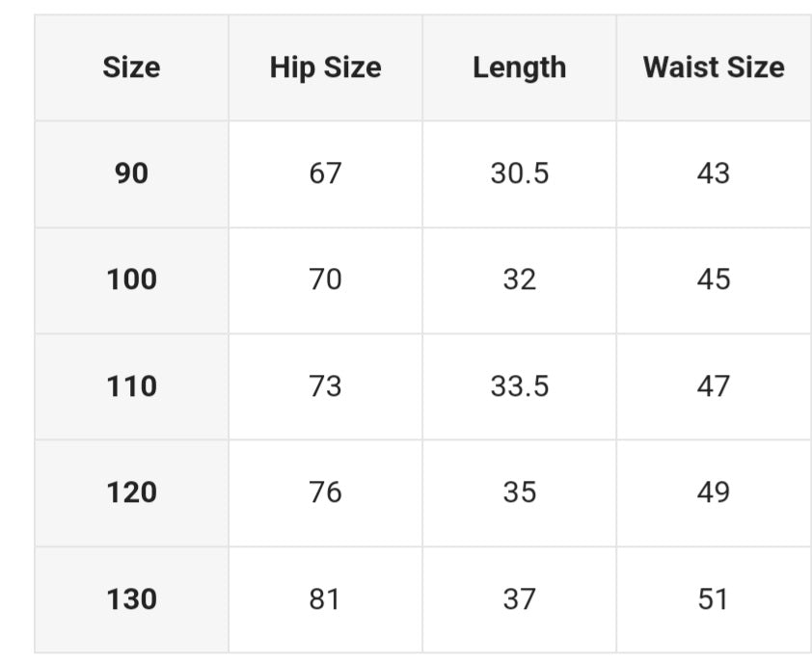Viewport: 812px width, 663px height.
Task: Select hip size value 70
Action: tap(325, 279)
